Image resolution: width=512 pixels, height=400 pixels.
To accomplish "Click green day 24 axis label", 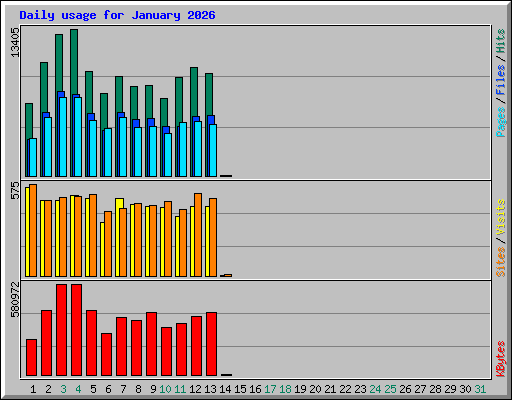I will tap(375, 389).
